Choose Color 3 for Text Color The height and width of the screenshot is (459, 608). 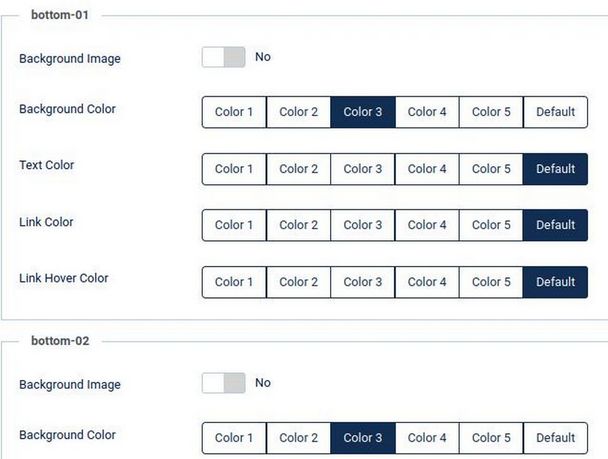tap(363, 169)
